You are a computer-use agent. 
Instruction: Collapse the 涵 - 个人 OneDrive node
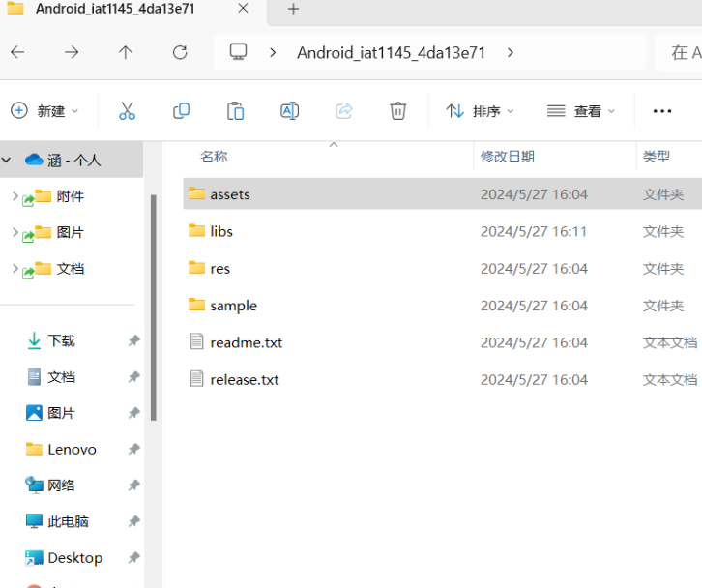click(6, 160)
